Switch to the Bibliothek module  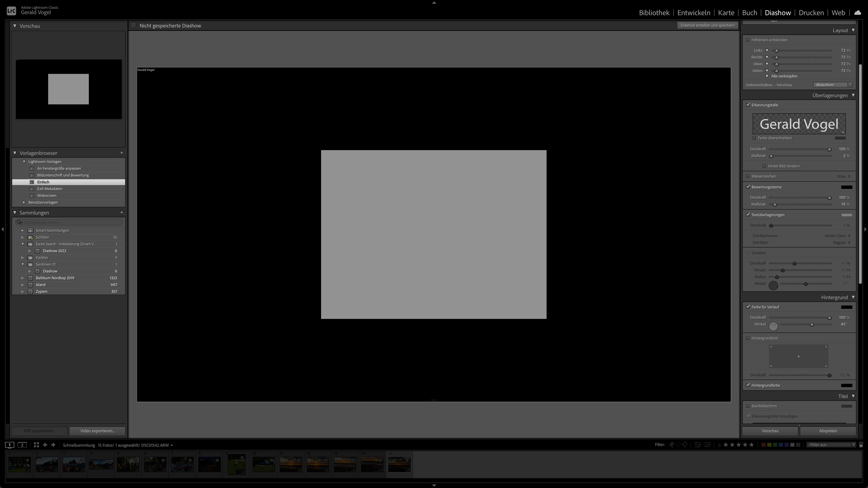654,13
